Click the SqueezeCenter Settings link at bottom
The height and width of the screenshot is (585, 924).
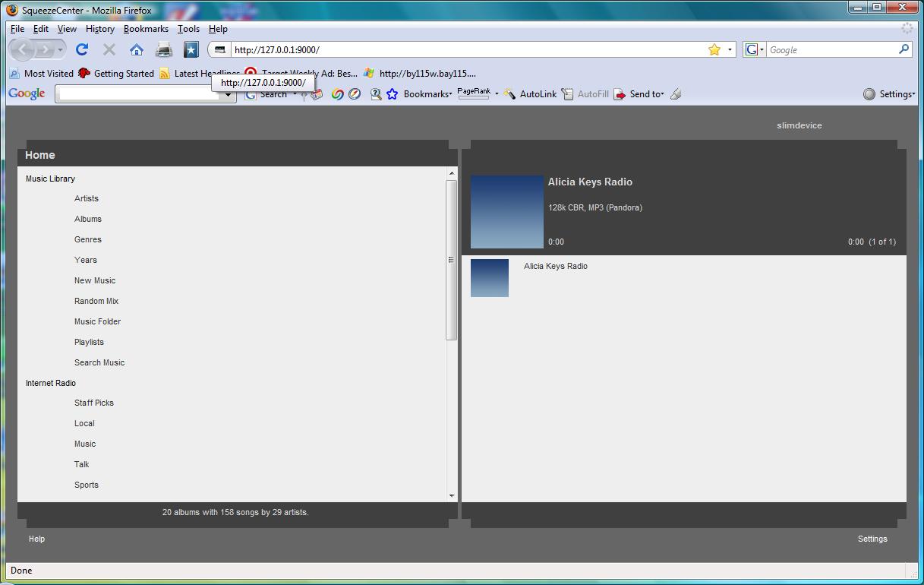coord(872,539)
